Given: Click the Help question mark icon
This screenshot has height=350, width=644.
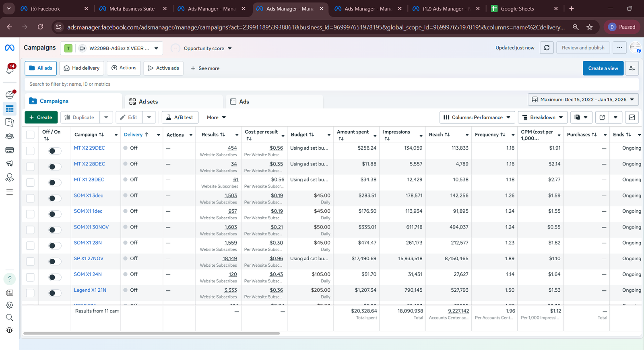Looking at the screenshot, I should tap(10, 279).
